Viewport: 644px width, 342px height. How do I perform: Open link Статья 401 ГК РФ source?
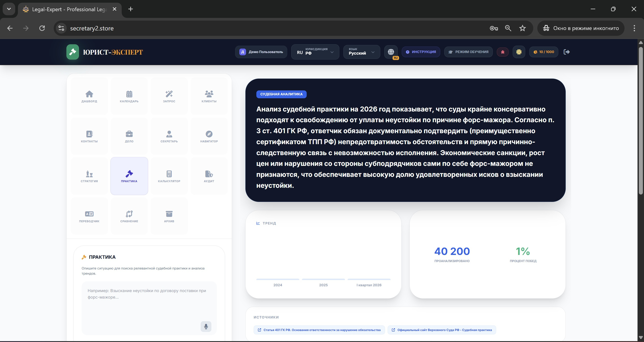319,330
